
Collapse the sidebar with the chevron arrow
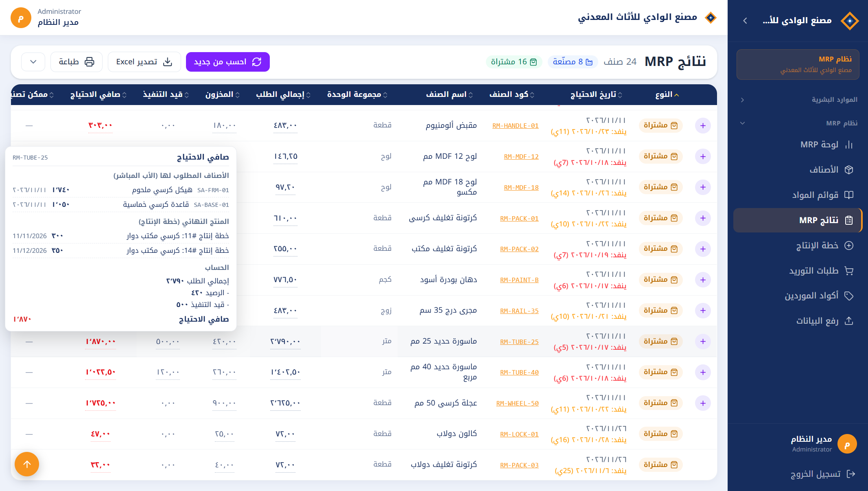pyautogui.click(x=745, y=20)
